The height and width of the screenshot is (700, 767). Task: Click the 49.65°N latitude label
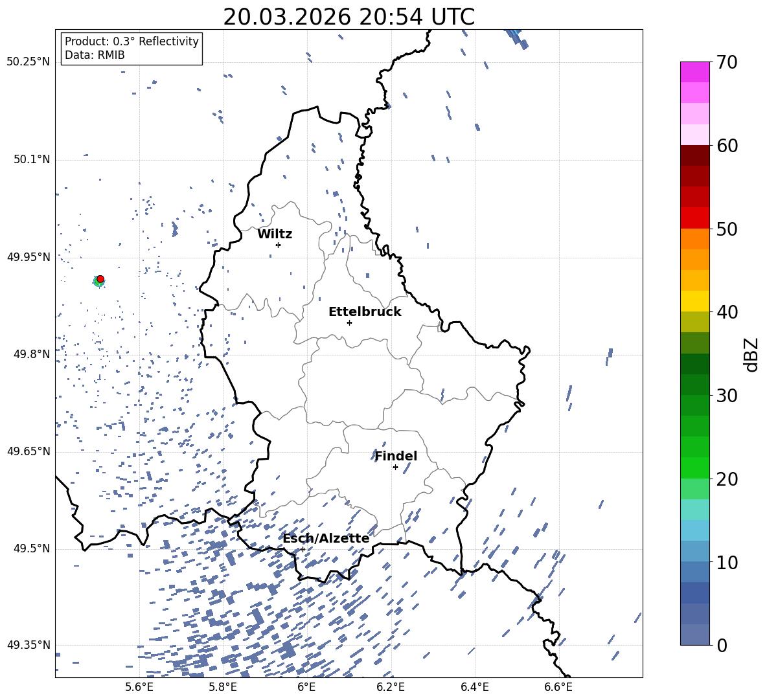click(x=29, y=451)
